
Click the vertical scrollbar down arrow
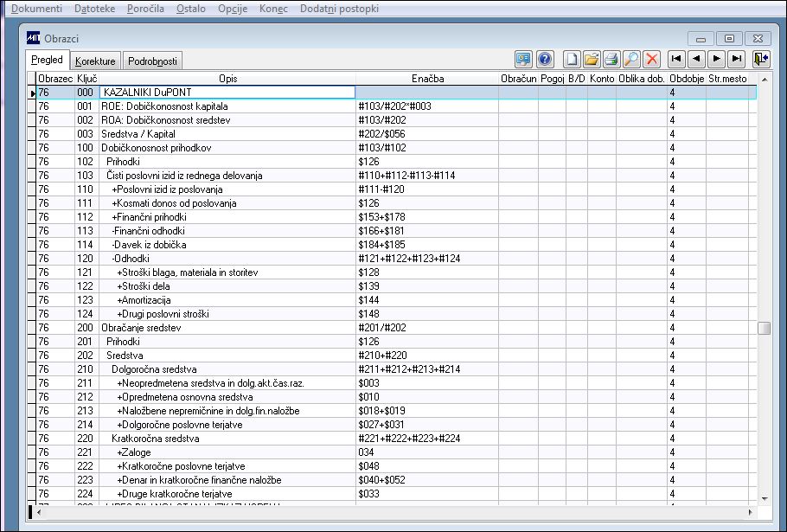click(x=765, y=499)
